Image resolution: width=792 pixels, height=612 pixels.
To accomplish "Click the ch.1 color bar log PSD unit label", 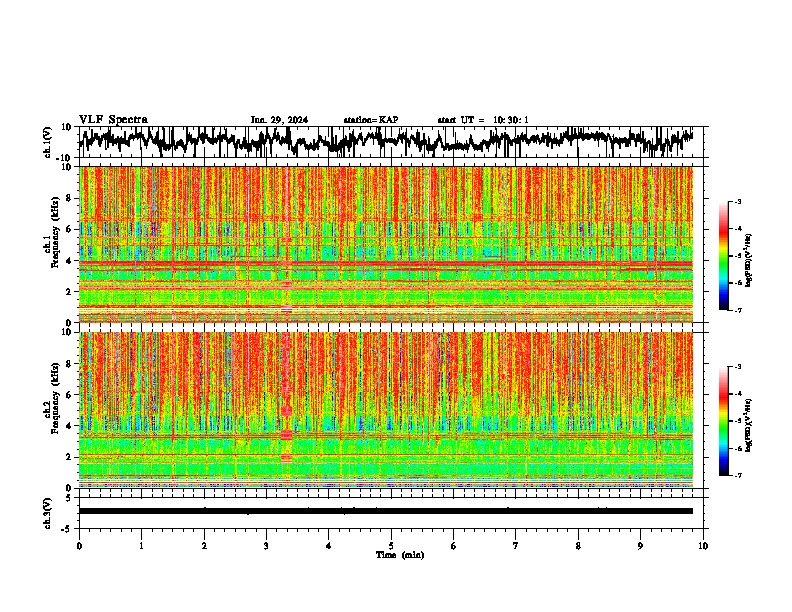I will (x=749, y=261).
